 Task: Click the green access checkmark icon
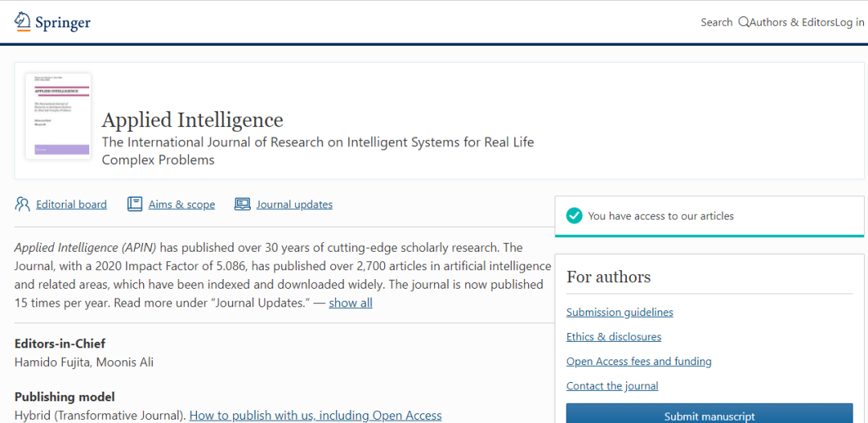574,216
